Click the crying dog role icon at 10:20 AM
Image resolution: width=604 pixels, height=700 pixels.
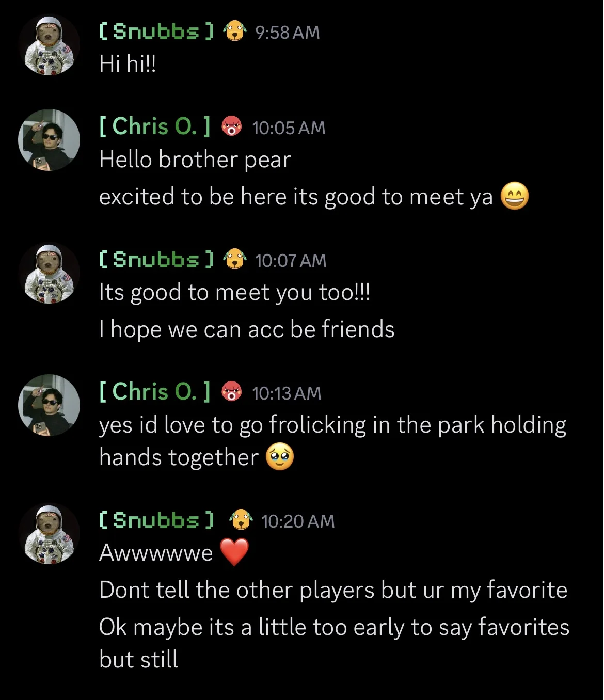pos(241,519)
